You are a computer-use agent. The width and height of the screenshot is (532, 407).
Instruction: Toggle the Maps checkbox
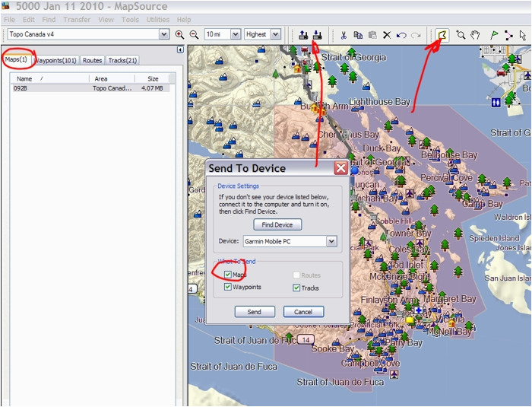pos(228,275)
